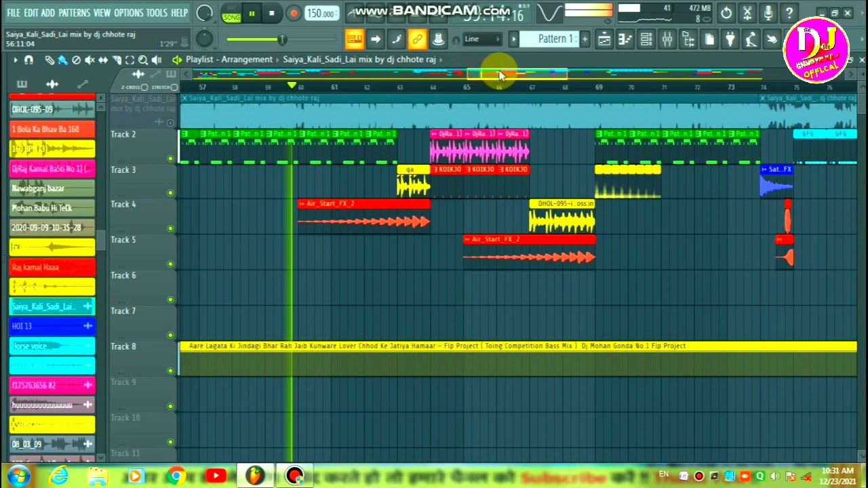
Task: Open audio editor scissors icon
Action: 747,13
